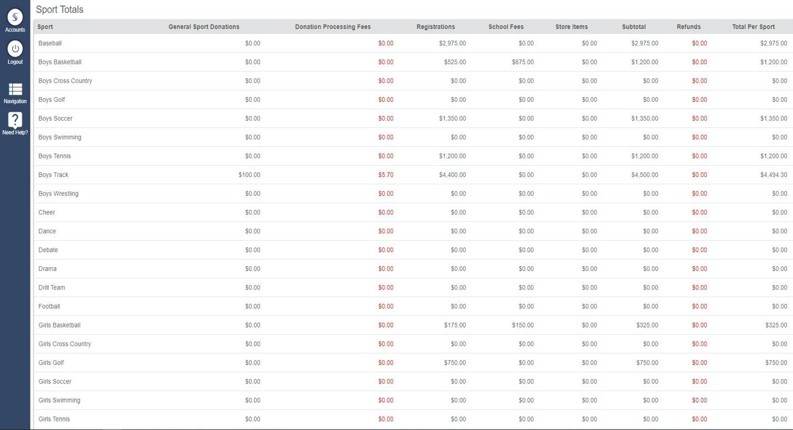This screenshot has width=793, height=430.
Task: Select the Dance row label
Action: click(x=47, y=231)
